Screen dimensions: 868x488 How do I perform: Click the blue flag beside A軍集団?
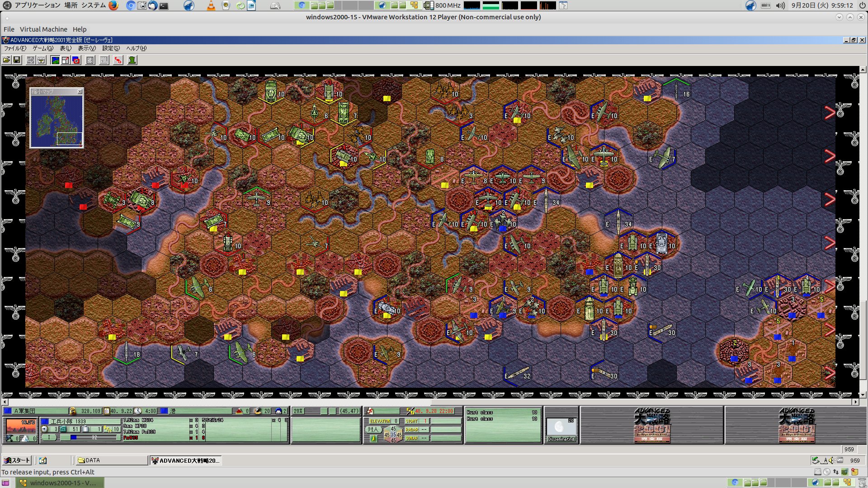(x=8, y=411)
